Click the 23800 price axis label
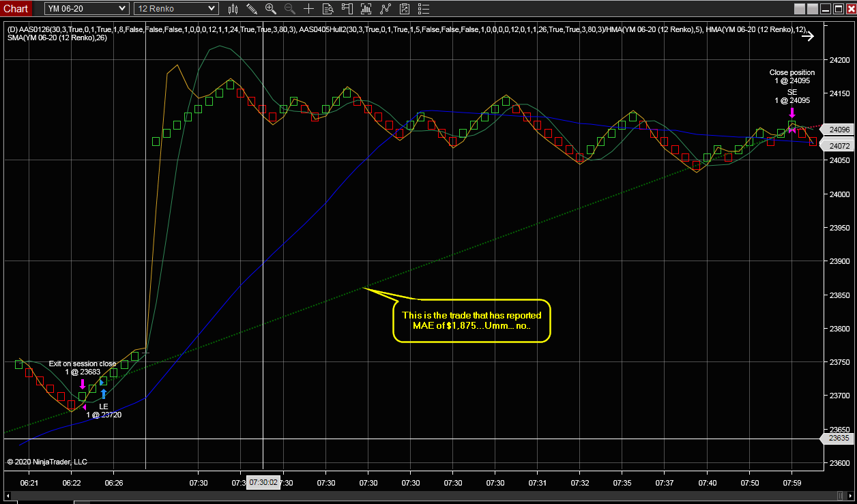Viewport: 857px width, 504px height. click(x=840, y=329)
